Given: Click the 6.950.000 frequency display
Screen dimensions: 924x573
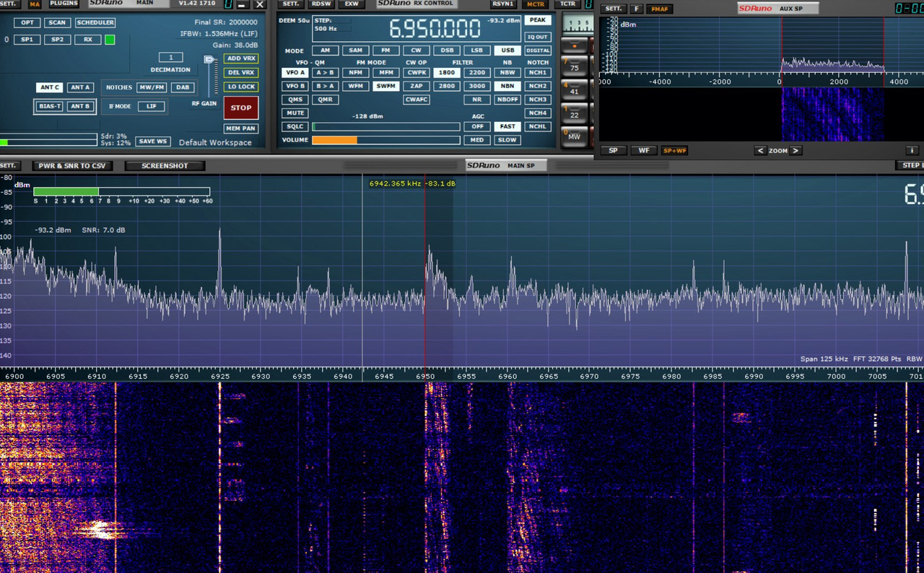Looking at the screenshot, I should (x=435, y=29).
